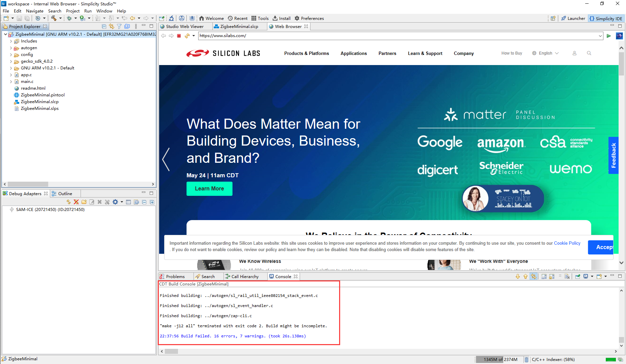This screenshot has width=626, height=364.
Task: Click the collapse-all minus icon in Debug Adapters
Action: [144, 202]
